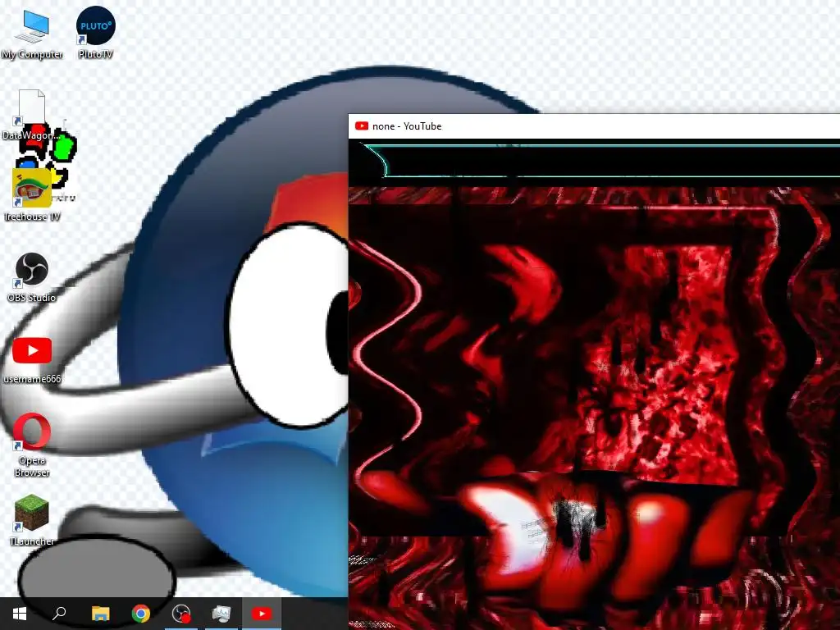Click the taskbar search magnifier icon

click(x=59, y=614)
